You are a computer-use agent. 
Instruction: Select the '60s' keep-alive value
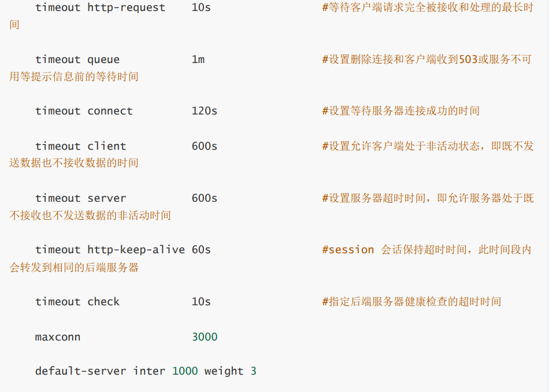pyautogui.click(x=201, y=250)
